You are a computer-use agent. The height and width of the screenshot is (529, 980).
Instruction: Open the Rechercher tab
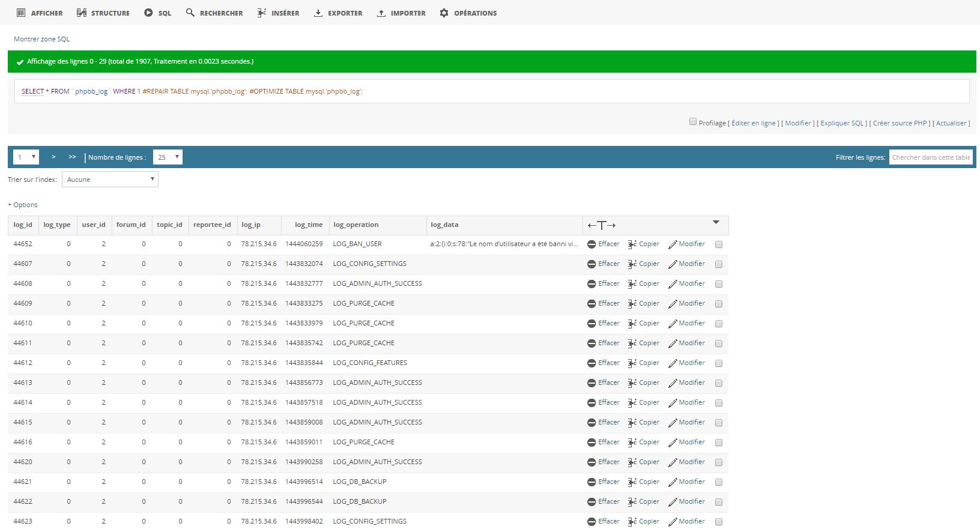214,13
